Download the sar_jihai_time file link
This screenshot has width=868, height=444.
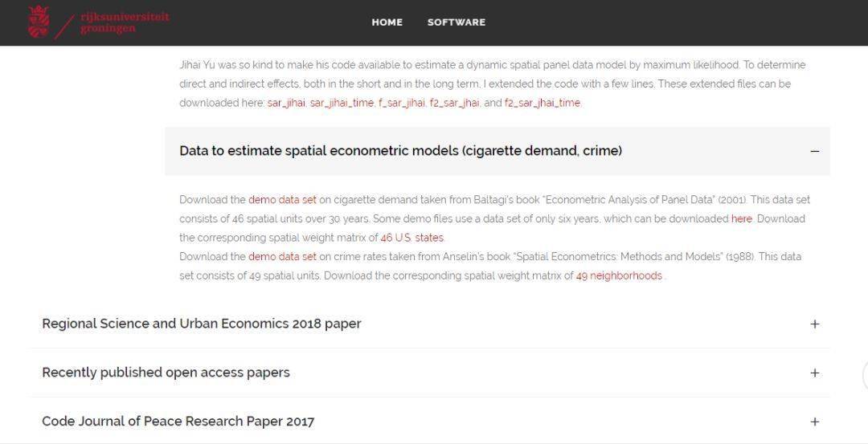pyautogui.click(x=342, y=103)
